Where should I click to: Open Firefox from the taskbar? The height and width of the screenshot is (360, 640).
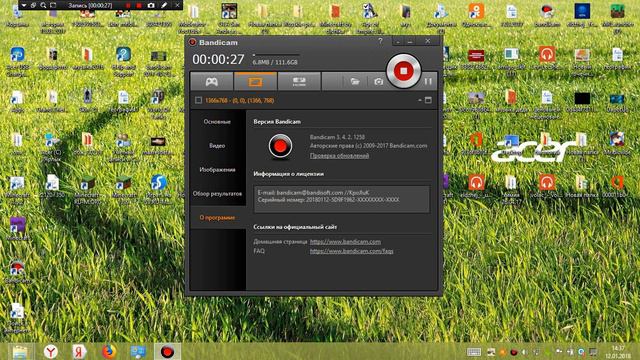tap(109, 352)
